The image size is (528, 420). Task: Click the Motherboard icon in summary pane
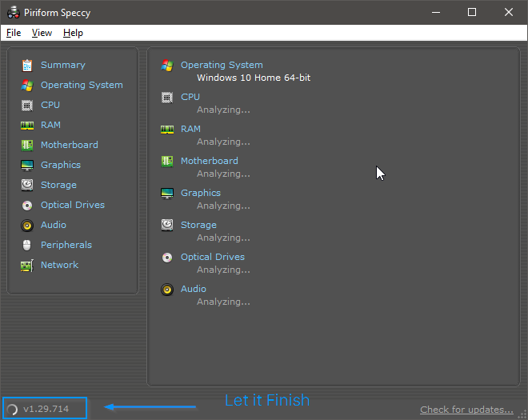167,162
